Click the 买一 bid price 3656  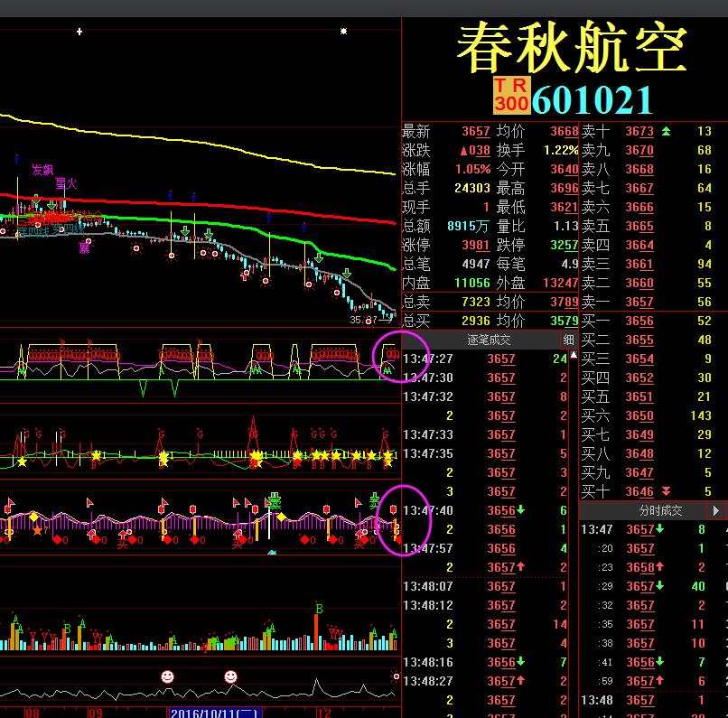pos(639,322)
